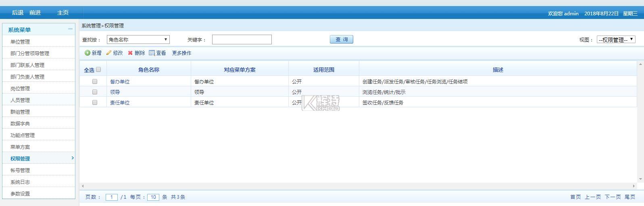Click the scroll down arrow in table
The height and width of the screenshot is (206, 644).
point(640,179)
